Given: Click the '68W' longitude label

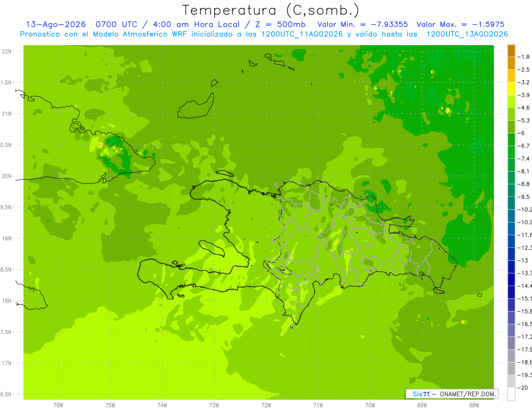Looking at the screenshot, I should click(474, 405).
